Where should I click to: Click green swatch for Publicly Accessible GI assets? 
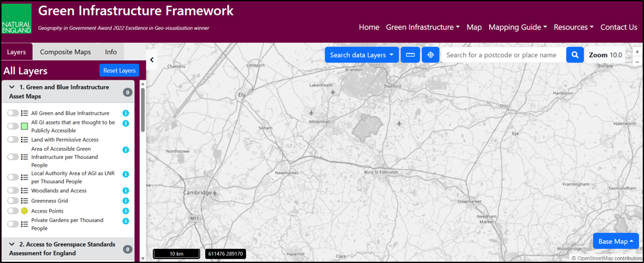click(25, 126)
